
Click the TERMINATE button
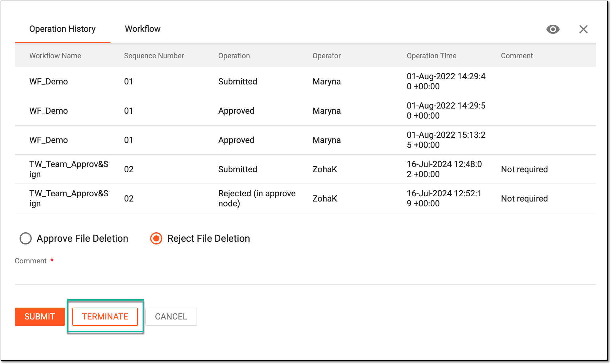click(x=105, y=316)
